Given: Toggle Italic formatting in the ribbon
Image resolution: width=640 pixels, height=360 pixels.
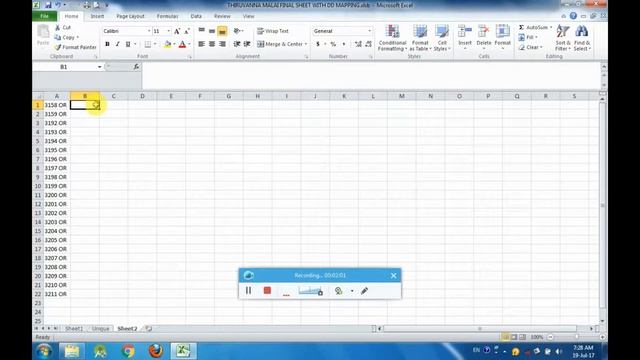Looking at the screenshot, I should point(118,44).
